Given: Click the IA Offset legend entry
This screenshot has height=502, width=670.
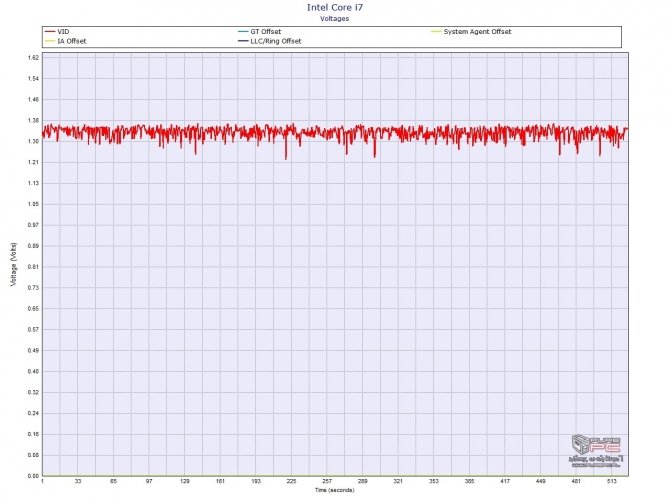Looking at the screenshot, I should [x=65, y=41].
